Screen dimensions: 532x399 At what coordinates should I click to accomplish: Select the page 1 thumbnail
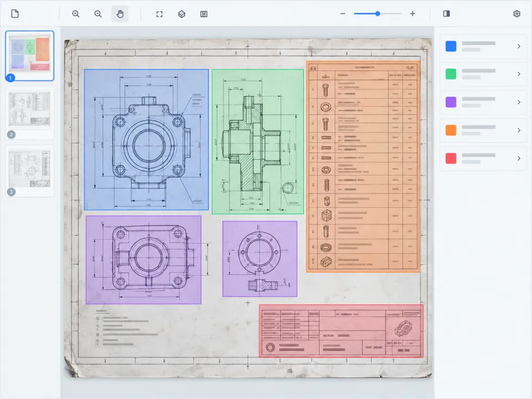click(x=29, y=55)
